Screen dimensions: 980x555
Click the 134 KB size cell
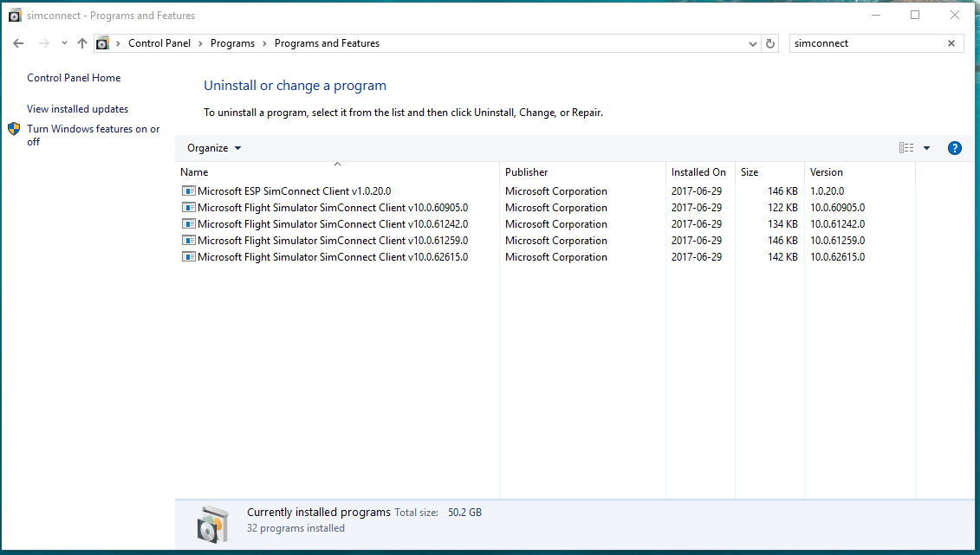point(782,223)
